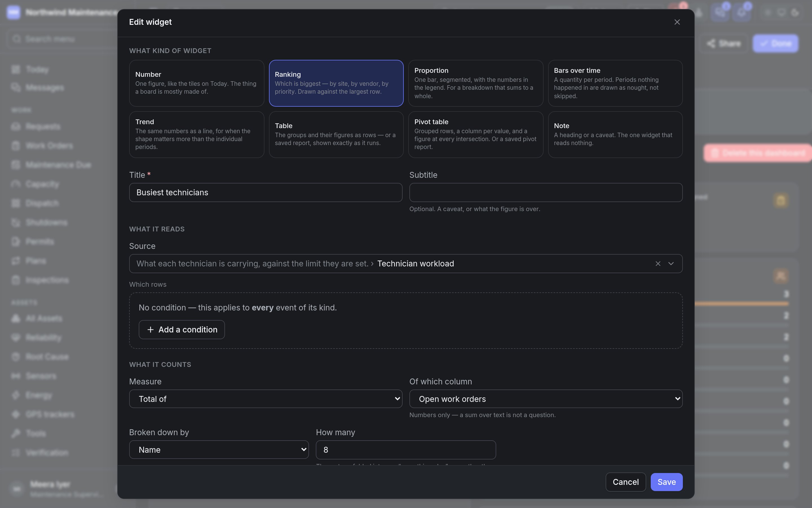This screenshot has width=812, height=508.
Task: Open the Of which column dropdown
Action: 546,399
